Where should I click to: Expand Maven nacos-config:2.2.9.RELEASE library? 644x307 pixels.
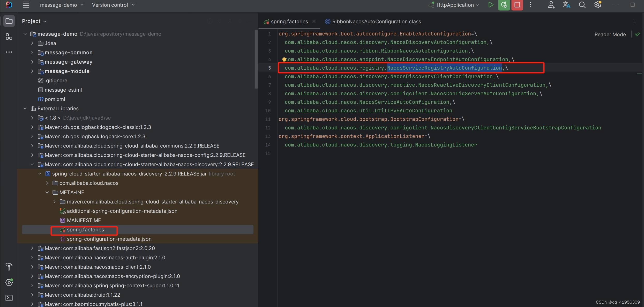pyautogui.click(x=32, y=155)
